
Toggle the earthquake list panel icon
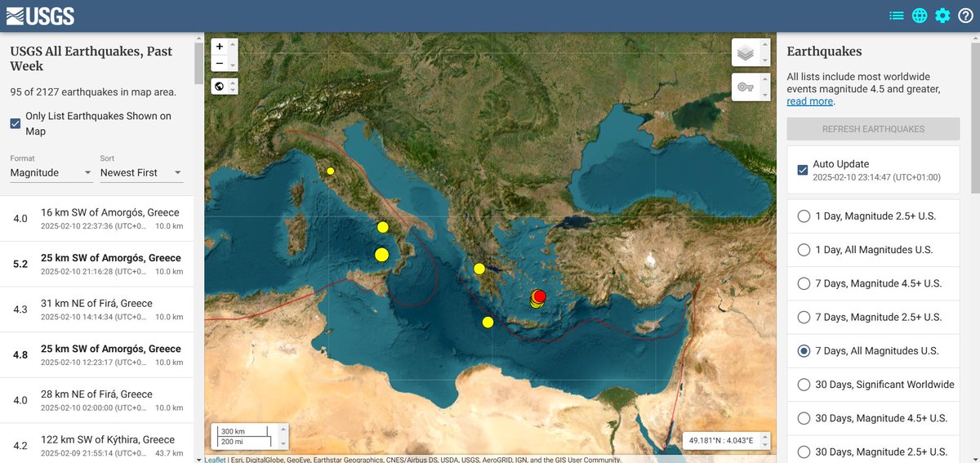(x=897, y=16)
